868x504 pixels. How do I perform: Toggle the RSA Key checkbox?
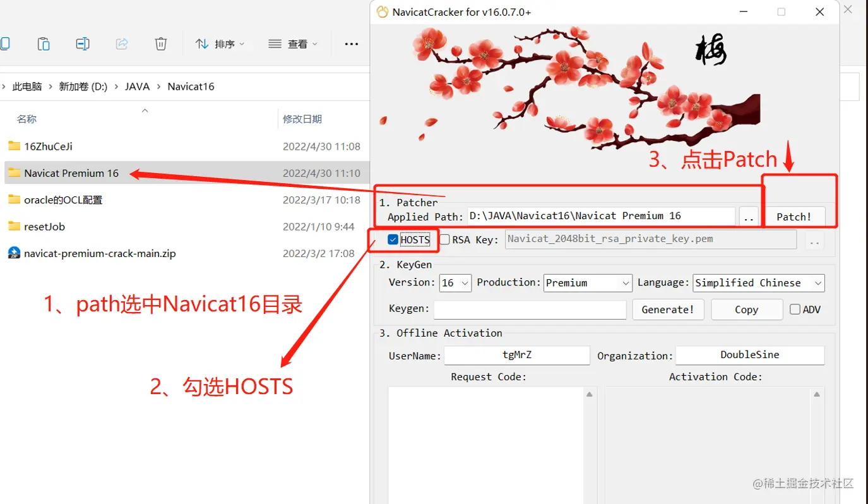(x=444, y=239)
